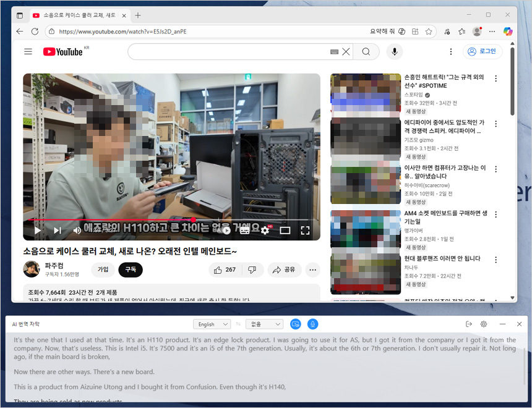This screenshot has height=408, width=532.
Task: Dislike the video with thumbs-down button
Action: pyautogui.click(x=252, y=270)
